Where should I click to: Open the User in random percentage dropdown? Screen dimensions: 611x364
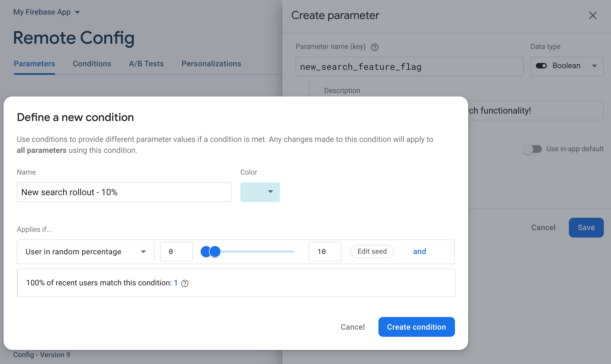tap(143, 251)
